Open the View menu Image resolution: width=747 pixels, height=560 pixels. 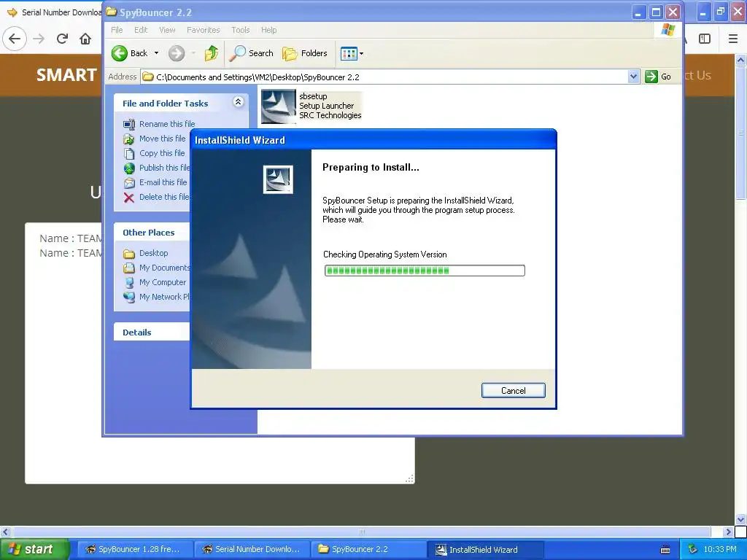pyautogui.click(x=167, y=30)
